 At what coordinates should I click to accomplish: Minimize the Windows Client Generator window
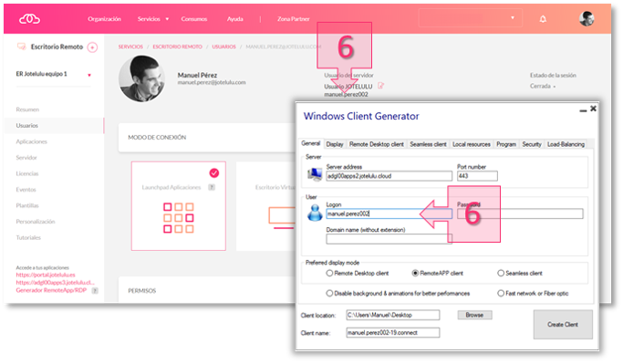[x=583, y=110]
